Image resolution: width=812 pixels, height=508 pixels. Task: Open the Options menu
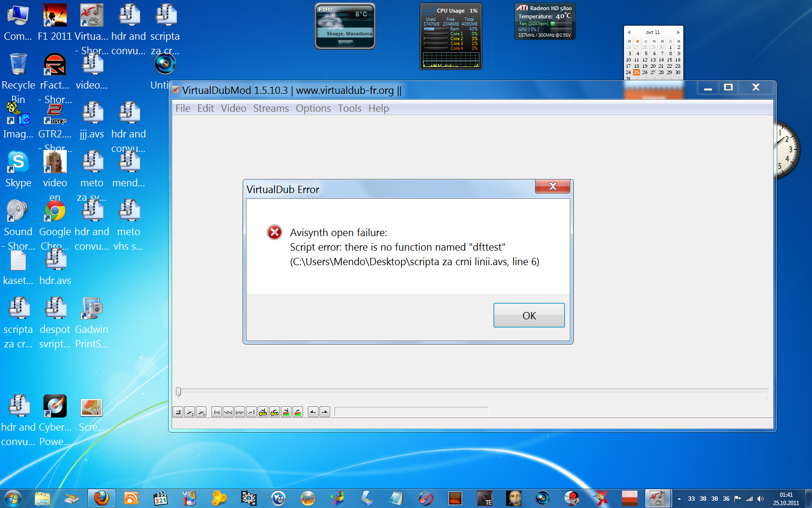(x=313, y=108)
